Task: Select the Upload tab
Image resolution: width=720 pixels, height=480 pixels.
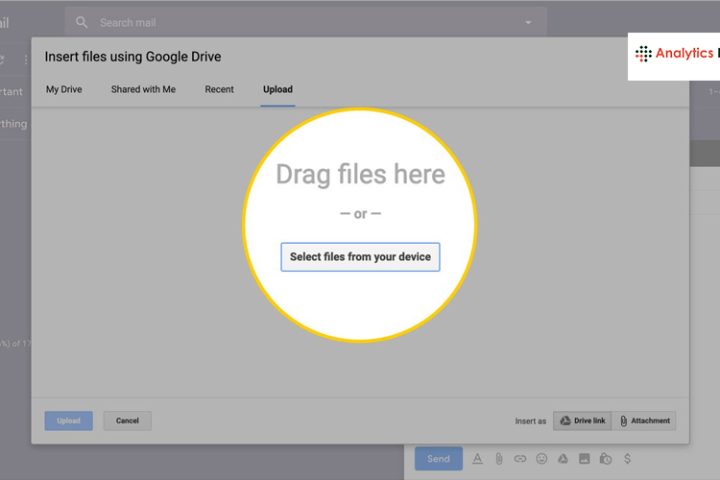Action: point(278,90)
